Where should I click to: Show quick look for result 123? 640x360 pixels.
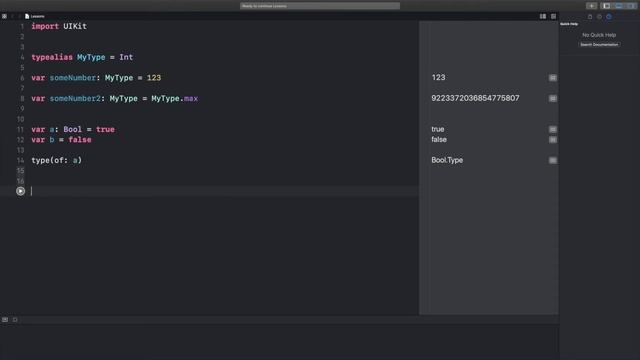click(x=553, y=78)
